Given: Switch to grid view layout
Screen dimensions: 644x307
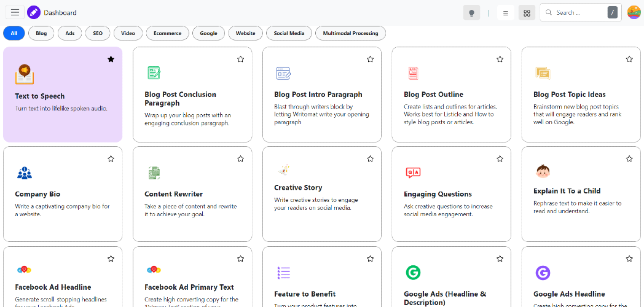Looking at the screenshot, I should (527, 13).
